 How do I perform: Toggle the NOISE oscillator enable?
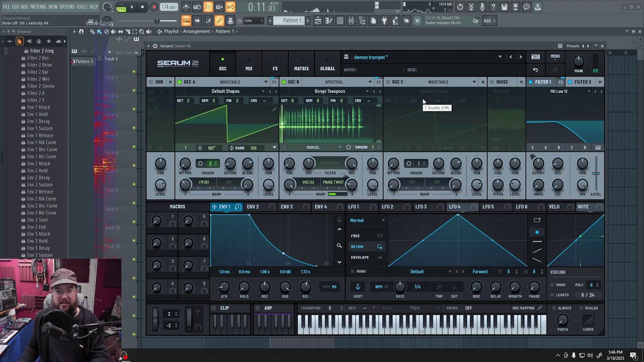click(x=492, y=82)
